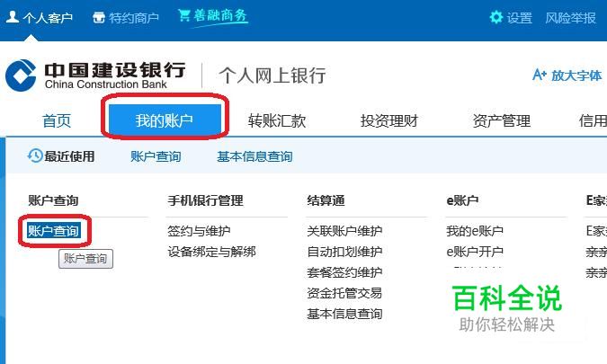Switch to the 我的账户 tab
Viewport: 607px width, 364px height.
165,120
